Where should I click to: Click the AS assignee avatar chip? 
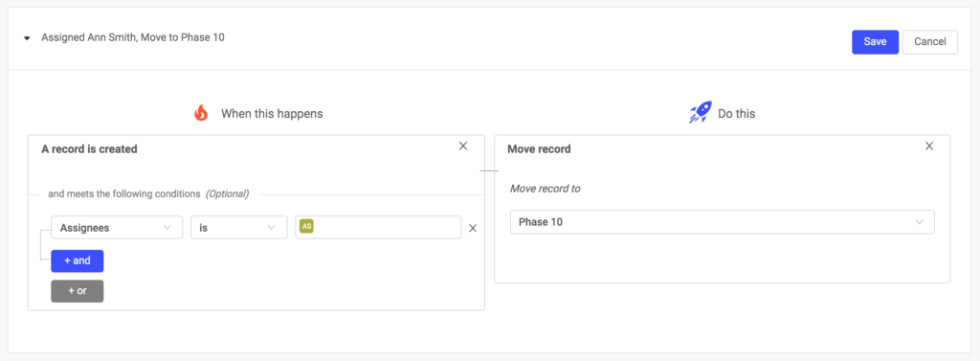click(x=306, y=227)
